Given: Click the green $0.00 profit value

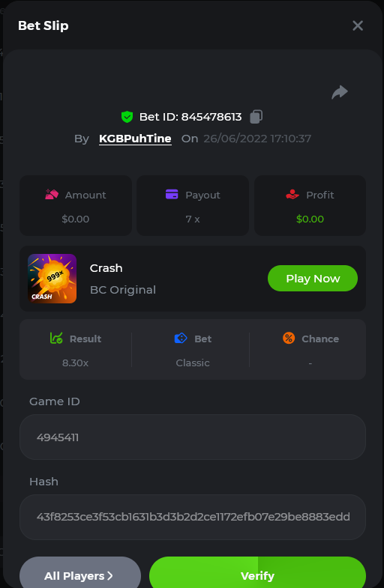Looking at the screenshot, I should point(310,219).
